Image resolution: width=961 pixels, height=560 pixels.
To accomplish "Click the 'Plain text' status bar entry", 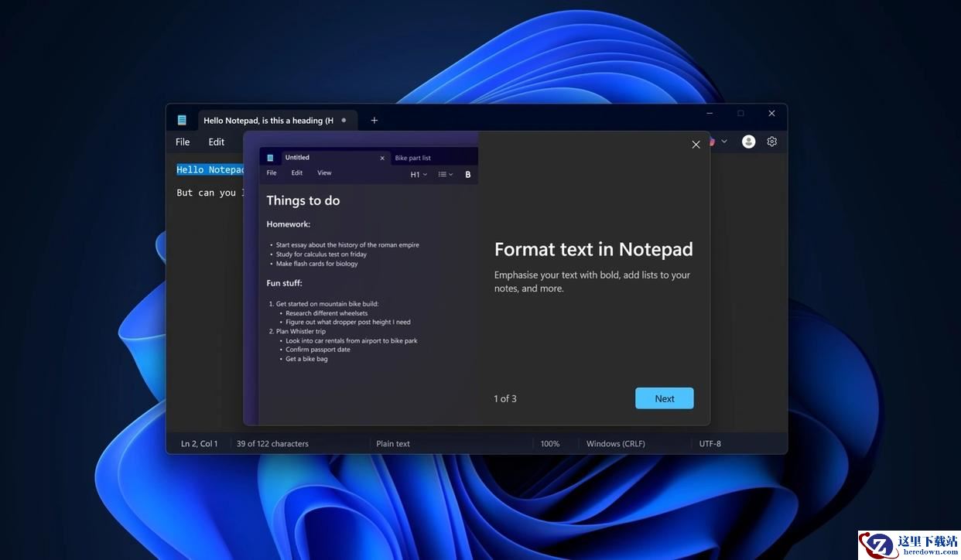I will coord(393,444).
